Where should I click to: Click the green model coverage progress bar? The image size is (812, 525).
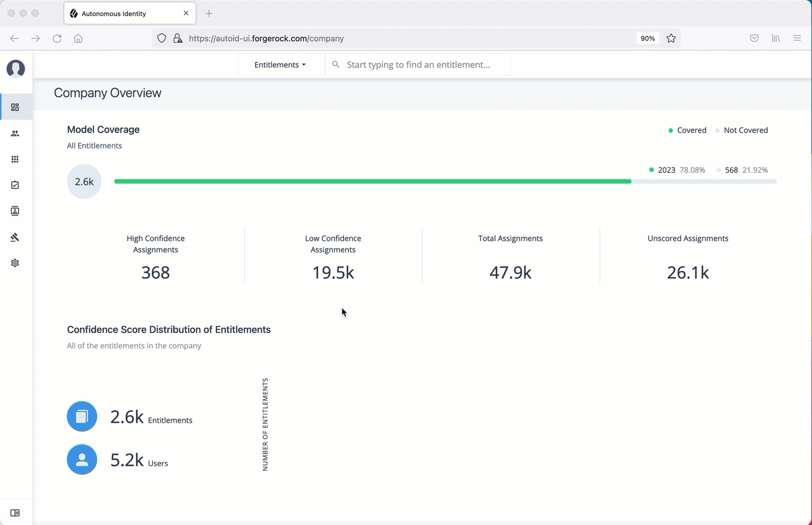[x=372, y=181]
